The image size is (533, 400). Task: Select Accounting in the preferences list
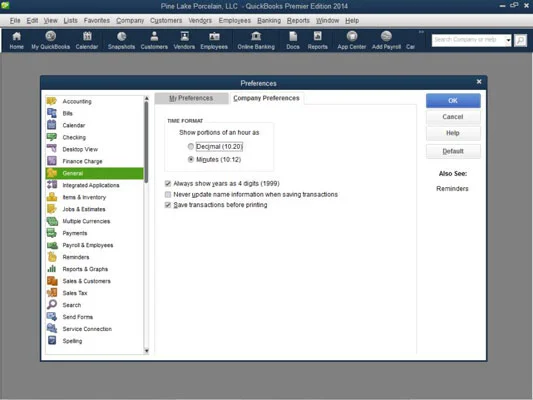[x=94, y=101]
